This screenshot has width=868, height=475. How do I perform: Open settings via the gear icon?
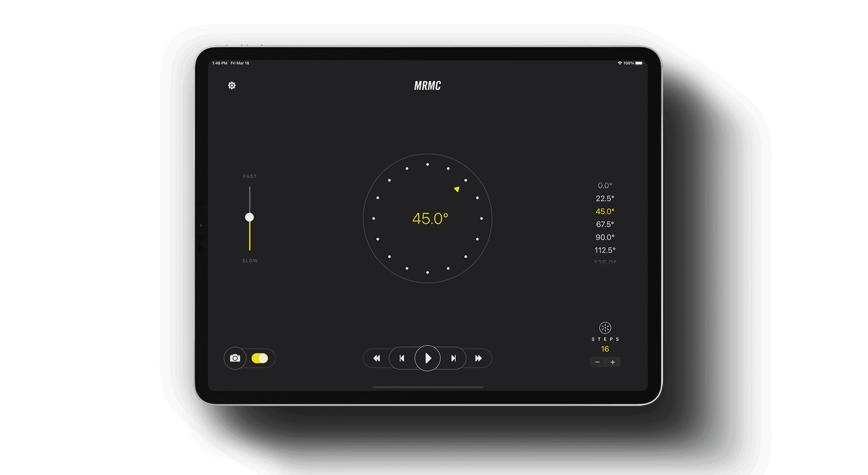(x=232, y=85)
